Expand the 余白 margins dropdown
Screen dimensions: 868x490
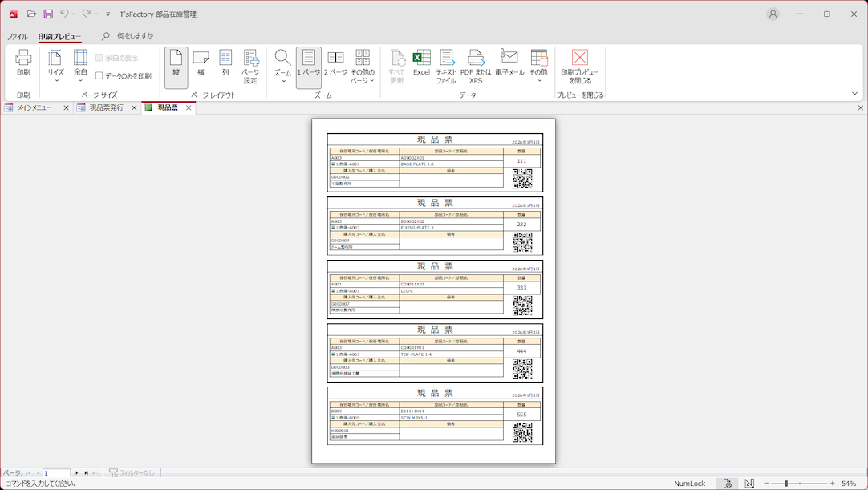click(x=80, y=66)
